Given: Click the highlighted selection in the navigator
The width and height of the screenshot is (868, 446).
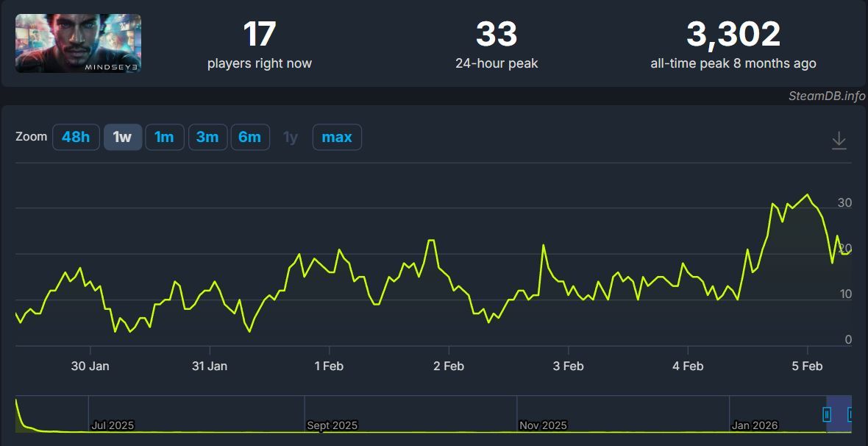Looking at the screenshot, I should pyautogui.click(x=839, y=414).
